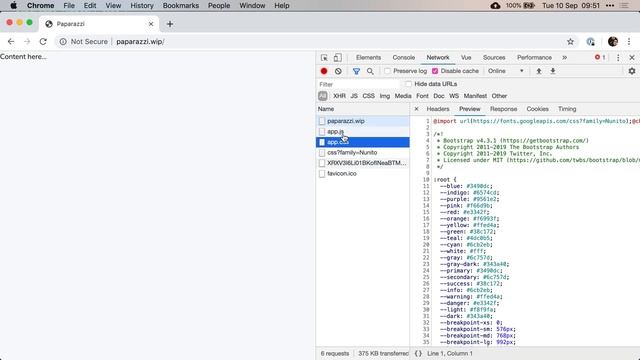Filter requests by Other
This screenshot has width=640, height=360.
point(499,96)
